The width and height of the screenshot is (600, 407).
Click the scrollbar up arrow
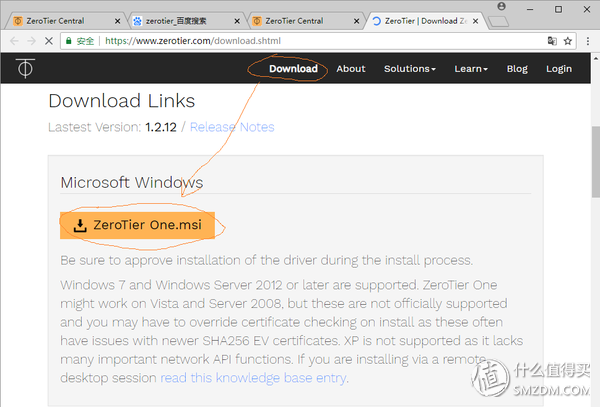pos(595,58)
